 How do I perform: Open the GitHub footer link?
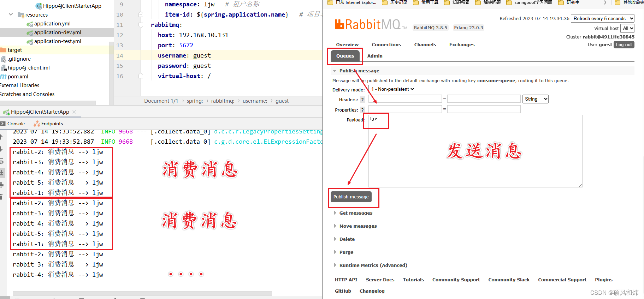pyautogui.click(x=343, y=291)
